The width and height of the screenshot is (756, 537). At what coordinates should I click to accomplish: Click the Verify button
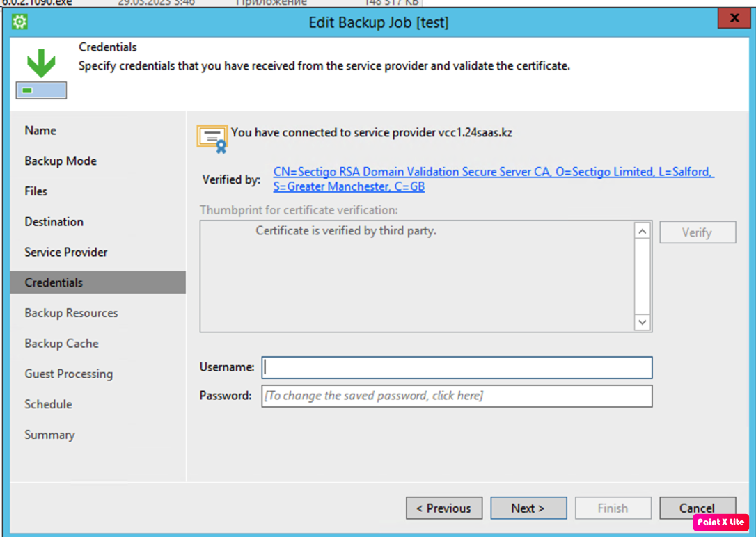pos(698,232)
